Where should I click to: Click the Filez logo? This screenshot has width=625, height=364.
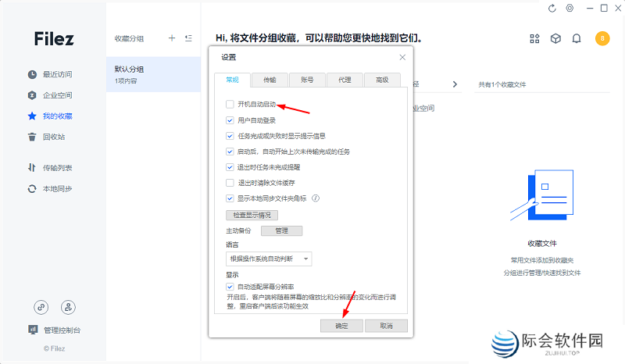click(x=54, y=39)
